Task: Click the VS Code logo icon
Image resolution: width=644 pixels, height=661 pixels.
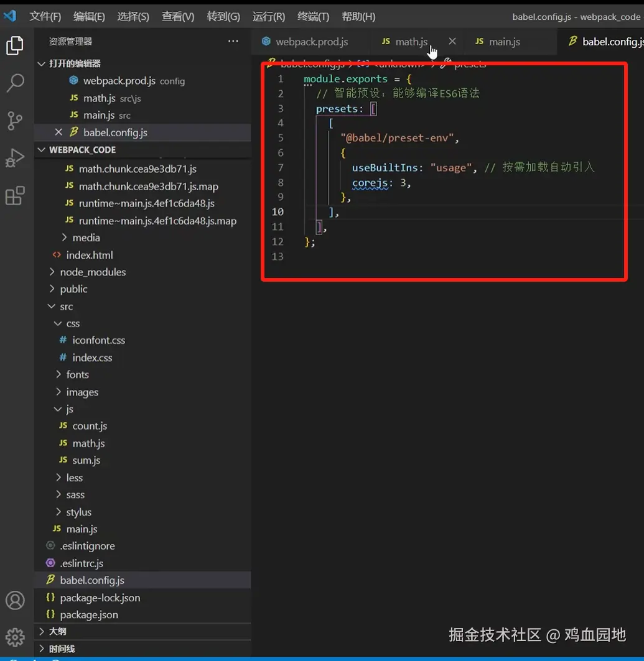Action: 10,16
